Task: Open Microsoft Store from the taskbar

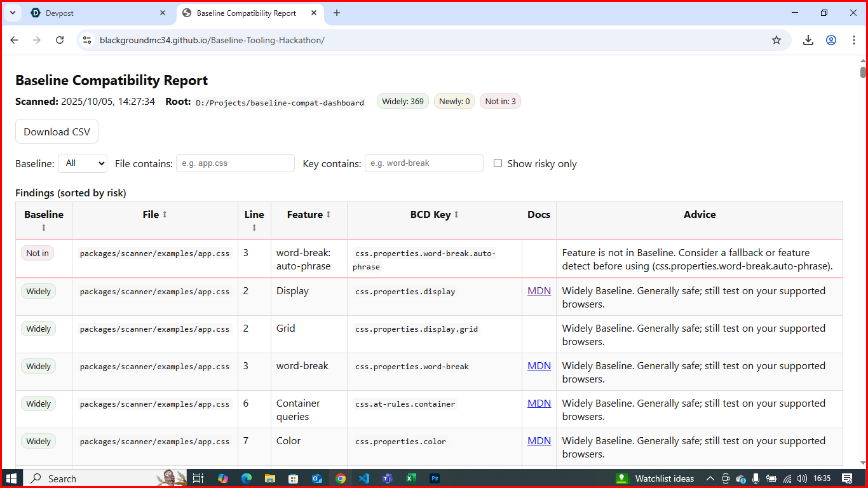Action: point(294,478)
